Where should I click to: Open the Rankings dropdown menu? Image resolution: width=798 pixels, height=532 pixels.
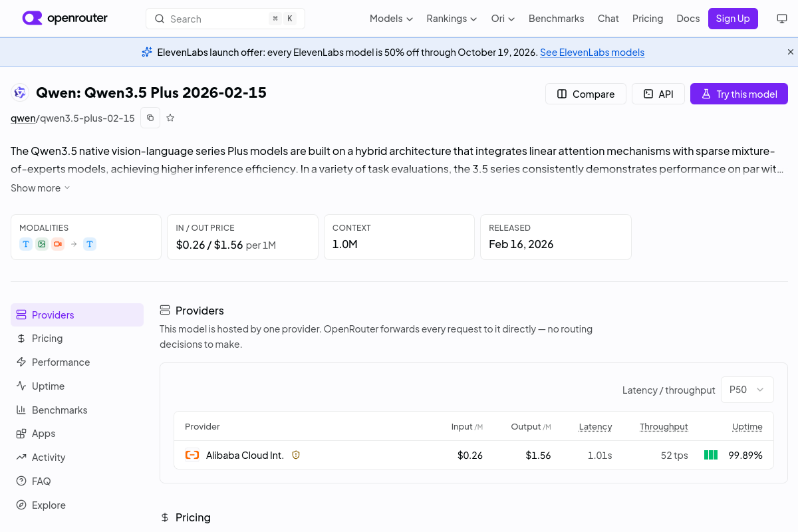[452, 19]
